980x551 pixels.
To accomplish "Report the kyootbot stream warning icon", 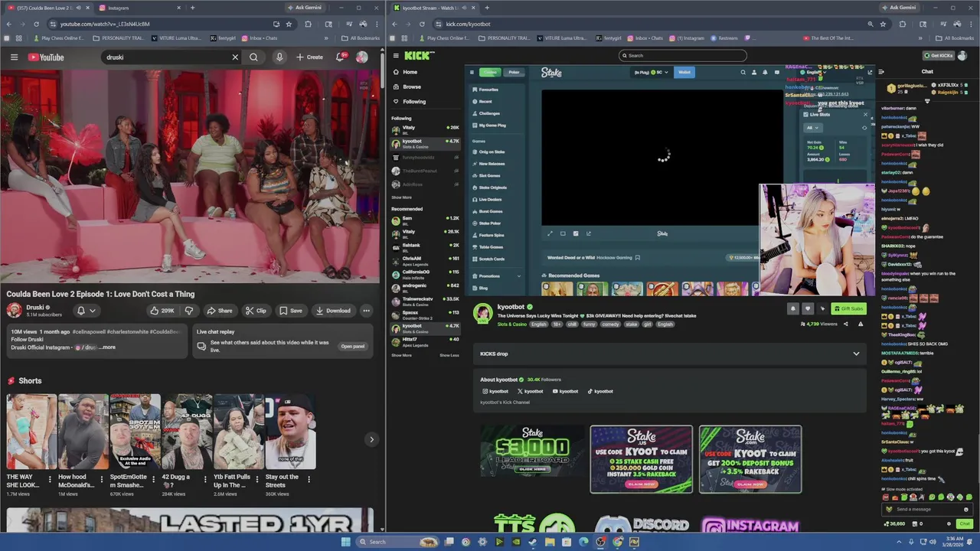I will pyautogui.click(x=861, y=324).
